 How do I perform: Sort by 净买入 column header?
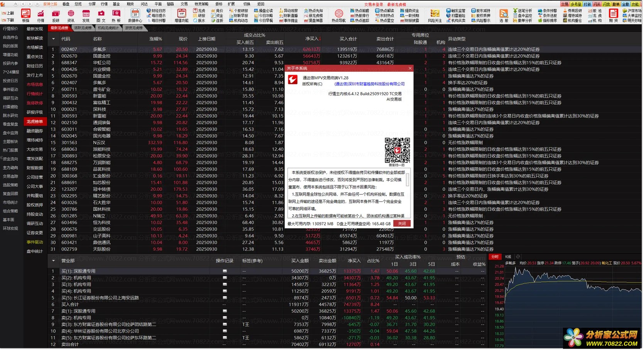pos(312,39)
